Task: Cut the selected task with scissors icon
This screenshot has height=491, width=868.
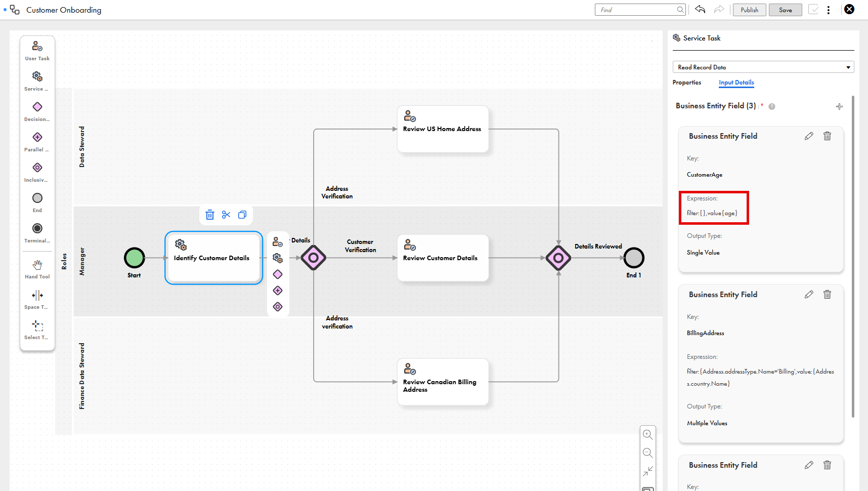Action: coord(226,215)
